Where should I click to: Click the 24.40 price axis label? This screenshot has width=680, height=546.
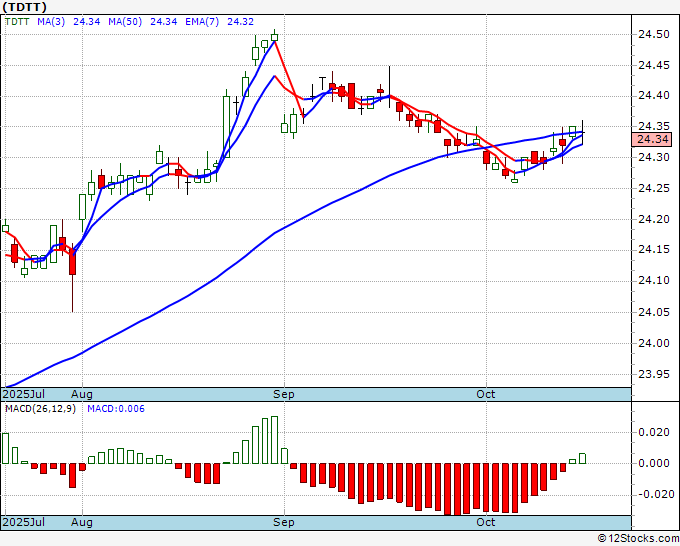[654, 95]
